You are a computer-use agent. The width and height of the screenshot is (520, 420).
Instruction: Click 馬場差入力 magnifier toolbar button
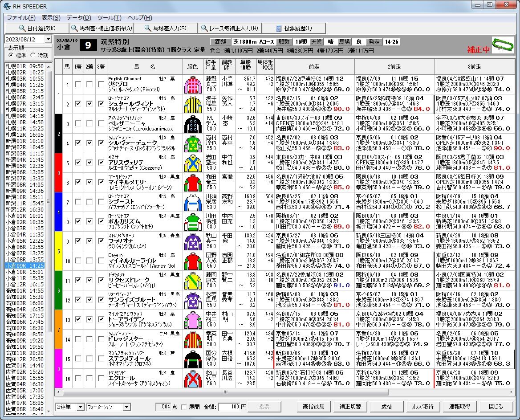165,28
